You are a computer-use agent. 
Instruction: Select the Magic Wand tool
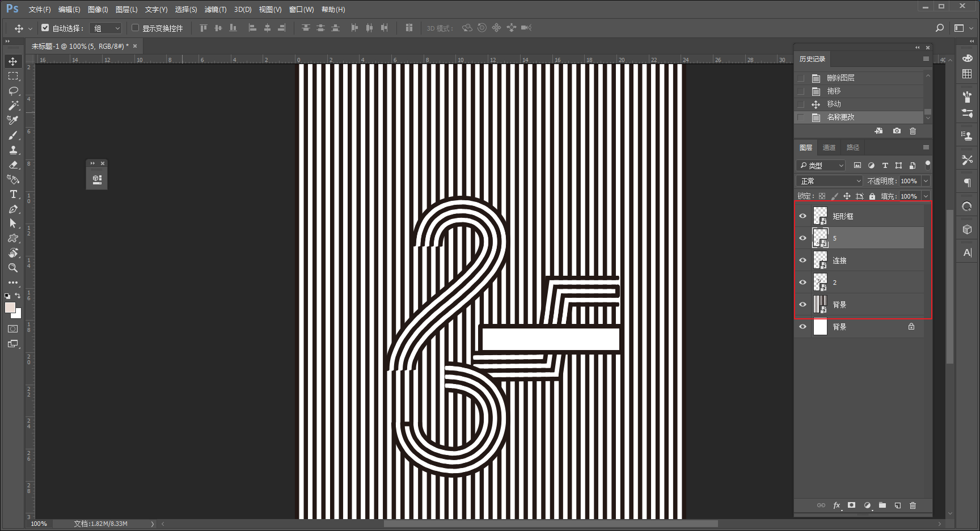13,106
